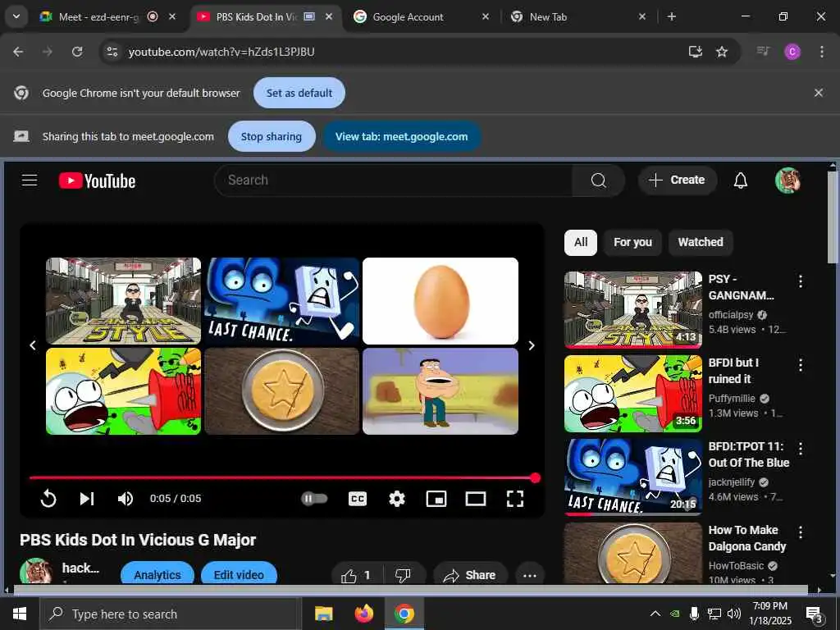Enable miniplayer mode
Viewport: 840px width, 630px height.
coord(436,499)
